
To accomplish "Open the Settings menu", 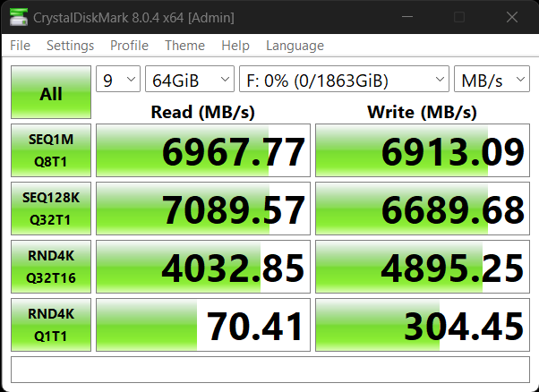I will coord(70,46).
